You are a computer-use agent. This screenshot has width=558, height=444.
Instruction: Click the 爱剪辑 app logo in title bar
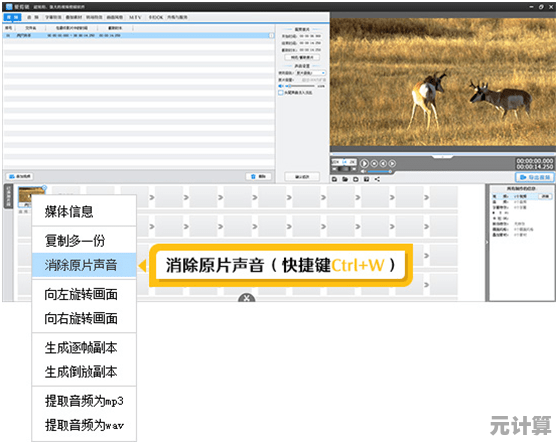9,7
